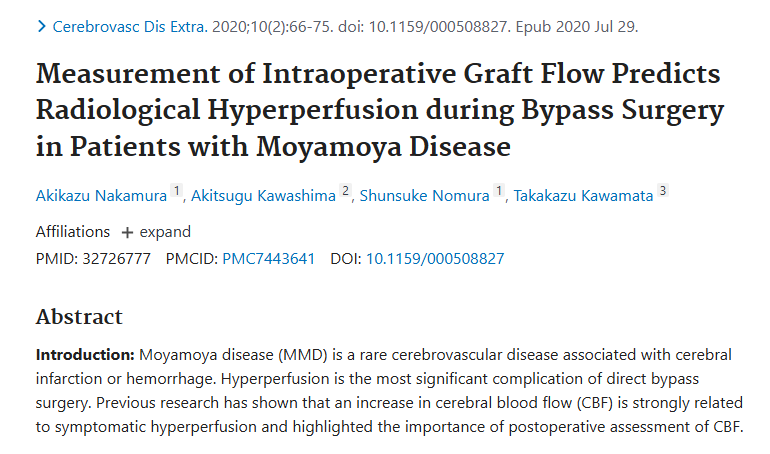The image size is (770, 454).
Task: Open the PMC7443641 full text link
Action: pos(269,259)
